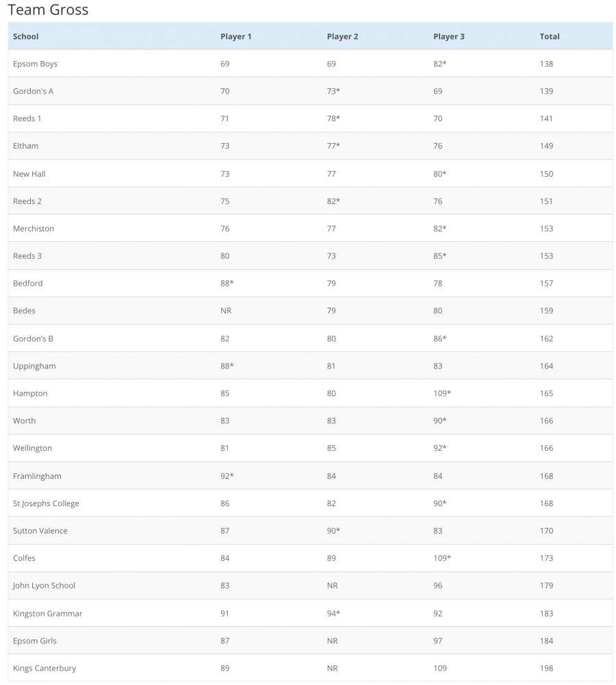Select the Gordon's A row label

point(33,91)
